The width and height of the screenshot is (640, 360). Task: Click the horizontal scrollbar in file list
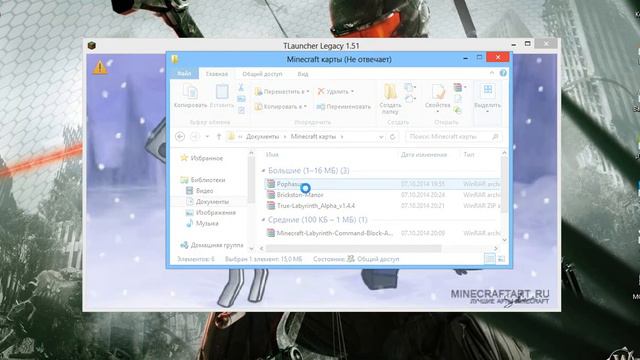353,248
